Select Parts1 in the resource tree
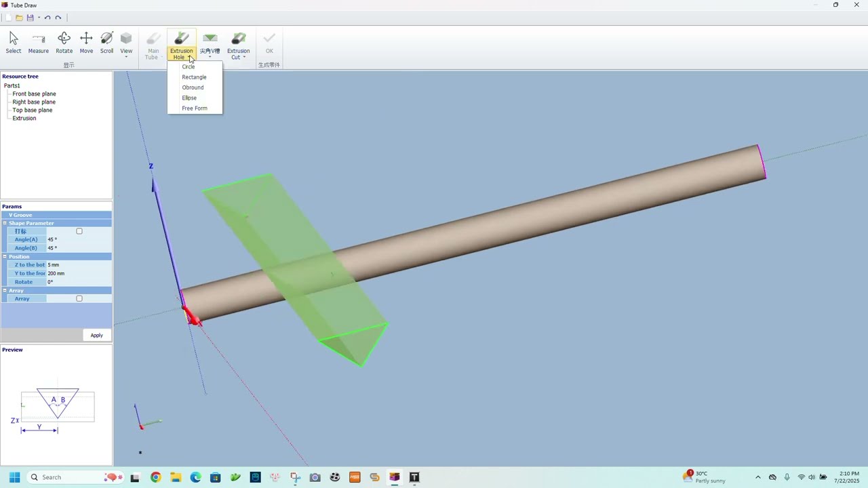868x488 pixels. click(12, 85)
